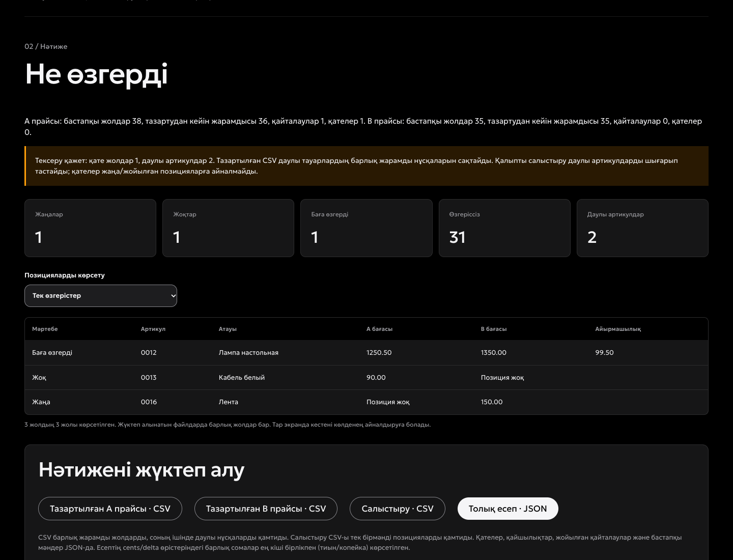This screenshot has height=560, width=733.
Task: Download 'Тазартылған A прайсы · CSV'
Action: (x=110, y=509)
